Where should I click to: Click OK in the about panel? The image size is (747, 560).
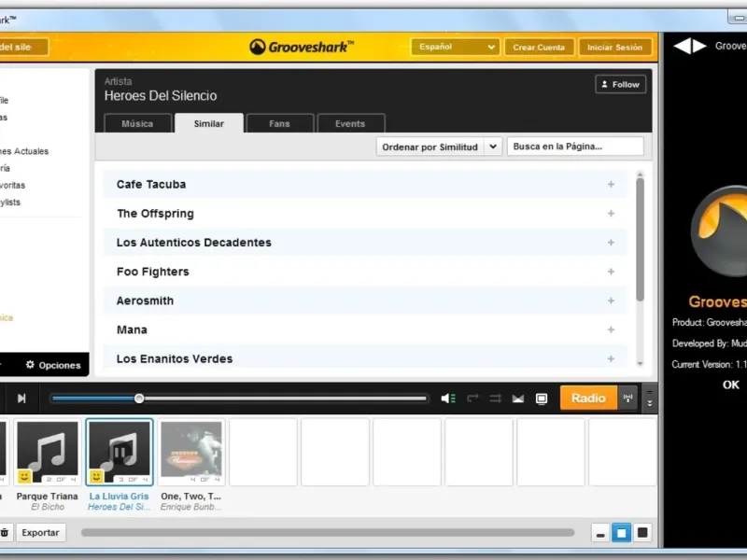click(x=731, y=385)
